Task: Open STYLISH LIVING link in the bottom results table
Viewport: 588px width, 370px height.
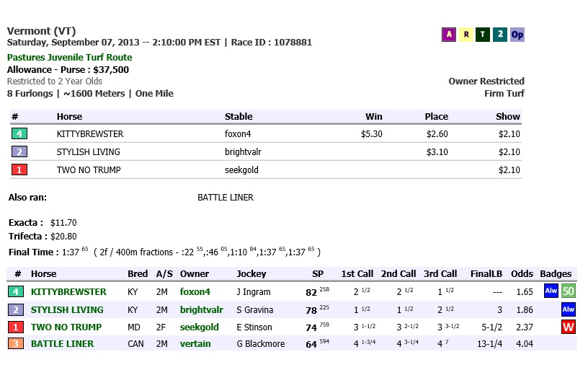Action: pyautogui.click(x=67, y=309)
